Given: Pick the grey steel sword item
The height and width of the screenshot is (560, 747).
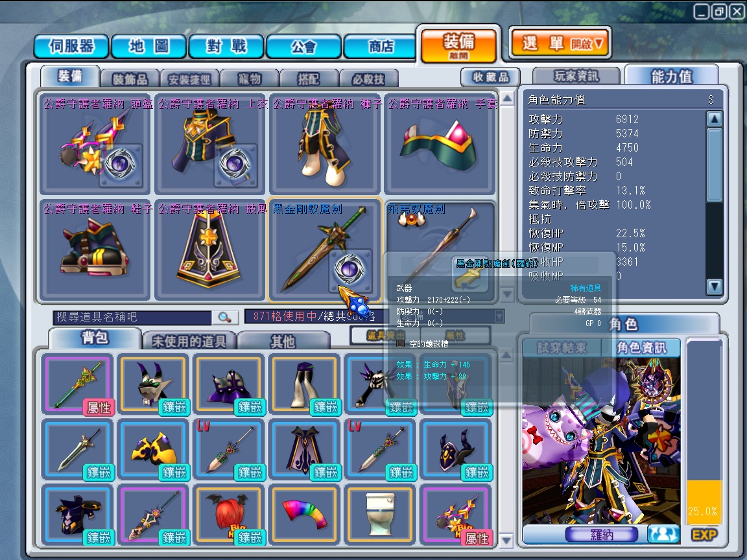Looking at the screenshot, I should [x=78, y=450].
